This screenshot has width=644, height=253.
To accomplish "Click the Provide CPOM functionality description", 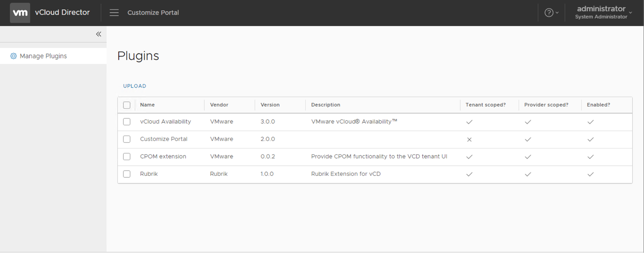I will click(x=379, y=156).
